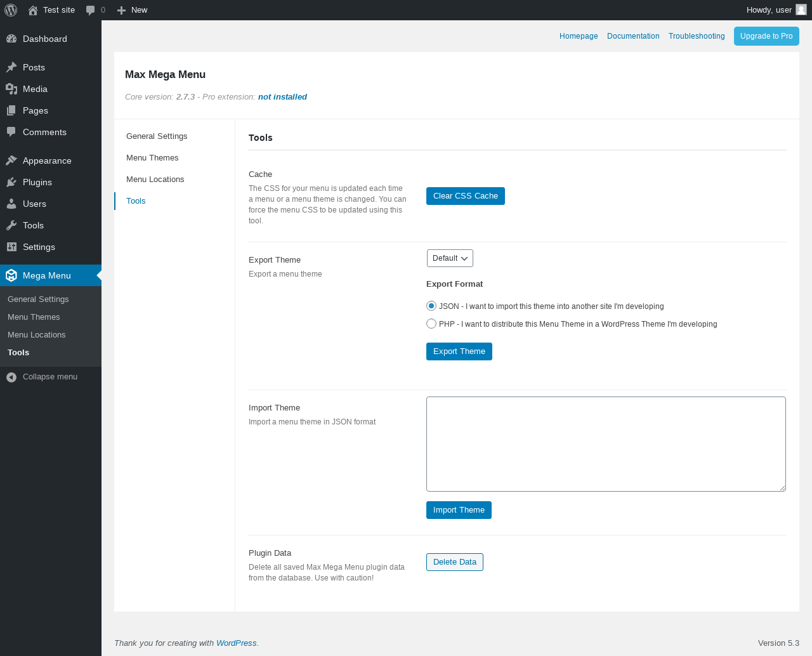Click the Settings sliders icon
812x656 pixels.
point(11,247)
